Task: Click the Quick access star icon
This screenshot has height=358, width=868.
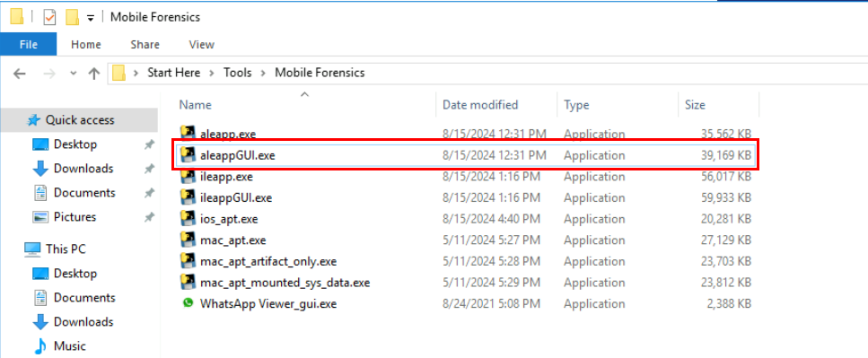Action: click(x=34, y=120)
